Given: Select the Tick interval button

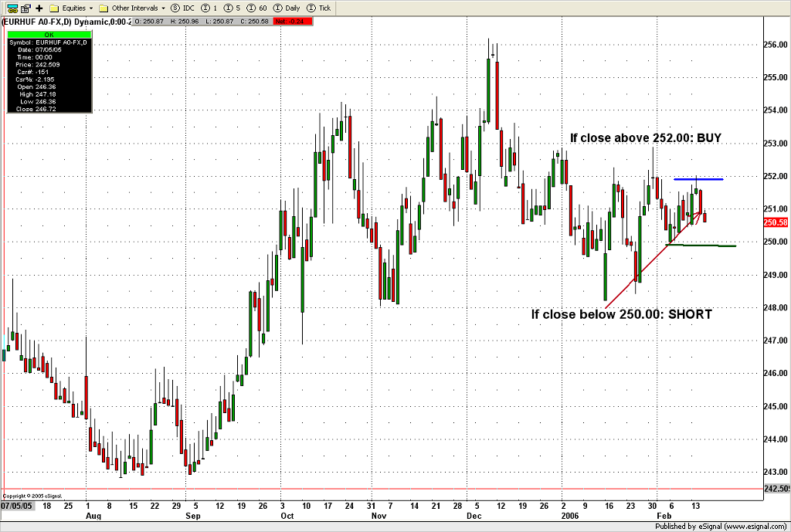Looking at the screenshot, I should click(x=320, y=8).
